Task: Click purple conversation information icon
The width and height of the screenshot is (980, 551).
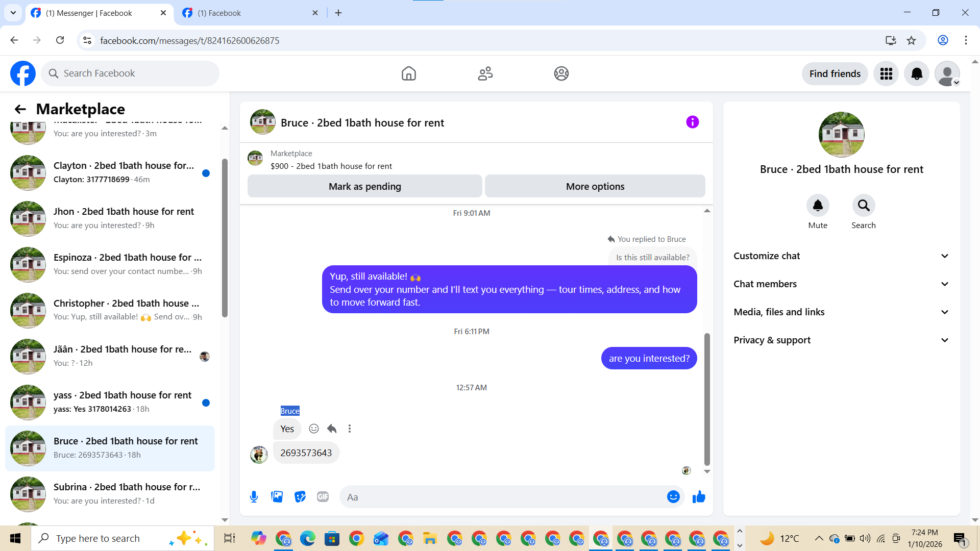Action: point(692,122)
